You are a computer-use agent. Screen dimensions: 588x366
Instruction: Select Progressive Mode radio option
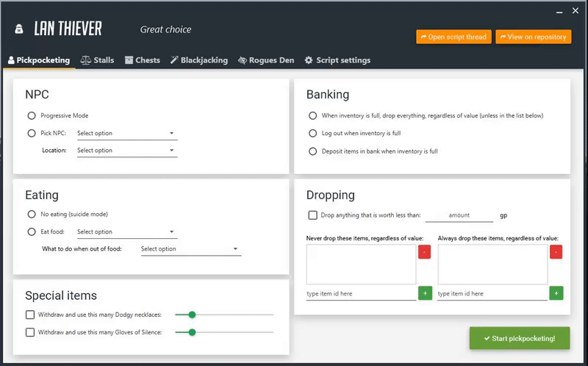tap(32, 115)
